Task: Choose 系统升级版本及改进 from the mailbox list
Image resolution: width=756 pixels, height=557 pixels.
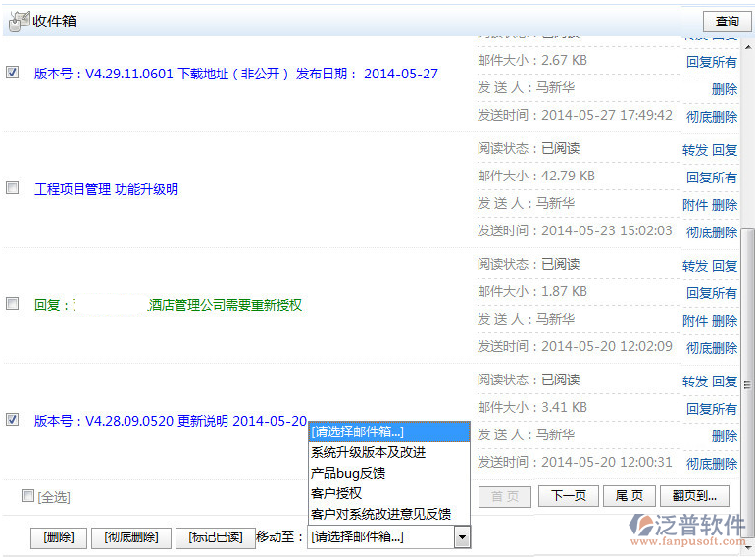Action: (x=368, y=452)
